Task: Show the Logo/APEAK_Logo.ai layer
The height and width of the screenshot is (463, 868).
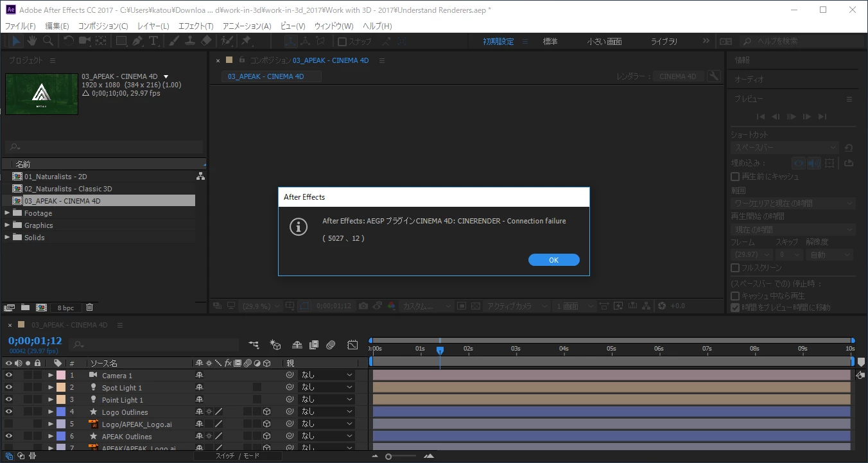Action: 9,424
